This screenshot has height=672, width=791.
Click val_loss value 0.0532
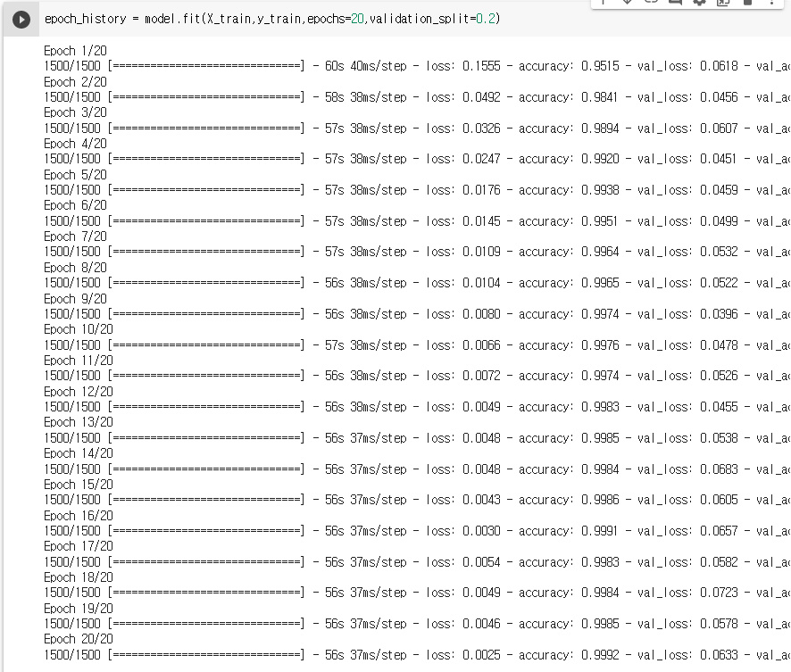tap(719, 252)
